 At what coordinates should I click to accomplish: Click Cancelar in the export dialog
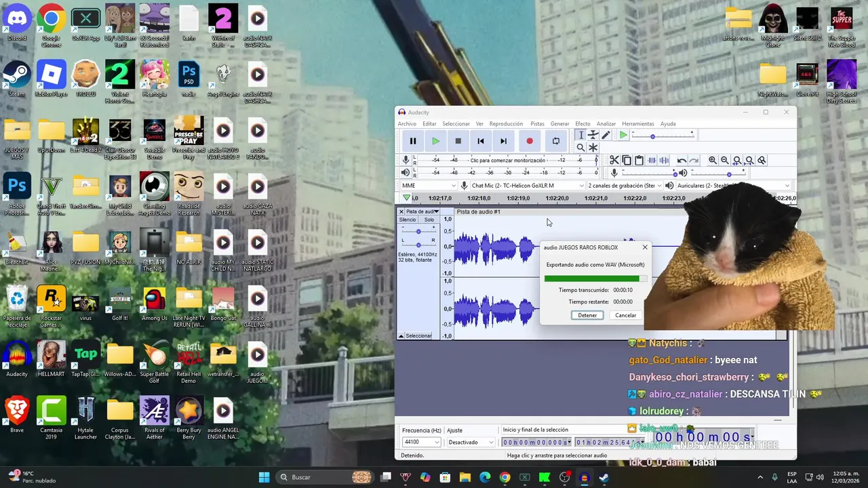pos(625,315)
